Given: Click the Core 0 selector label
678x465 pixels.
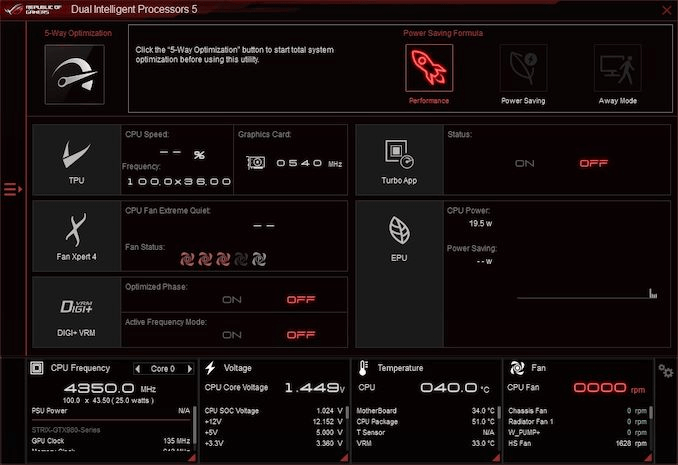Looking at the screenshot, I should coord(163,369).
